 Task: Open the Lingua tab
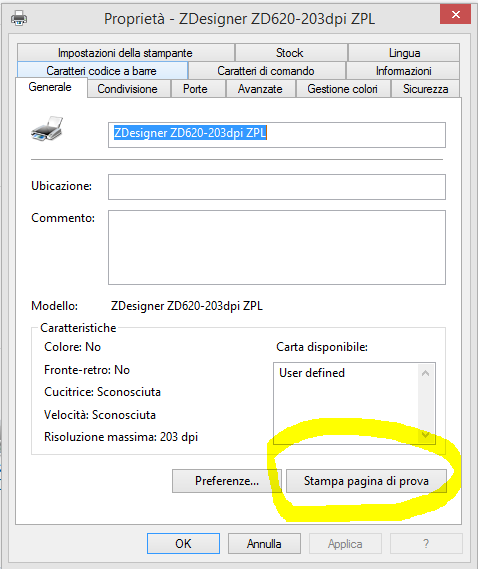tap(404, 53)
